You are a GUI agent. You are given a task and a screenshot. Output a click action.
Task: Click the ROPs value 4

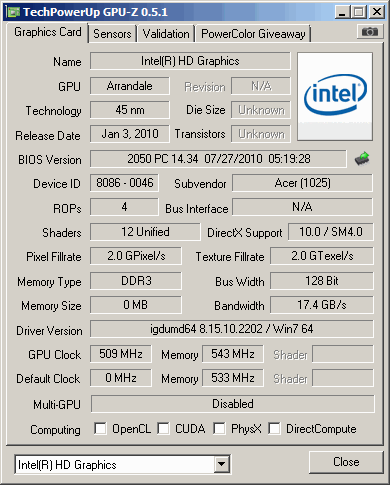coord(124,207)
